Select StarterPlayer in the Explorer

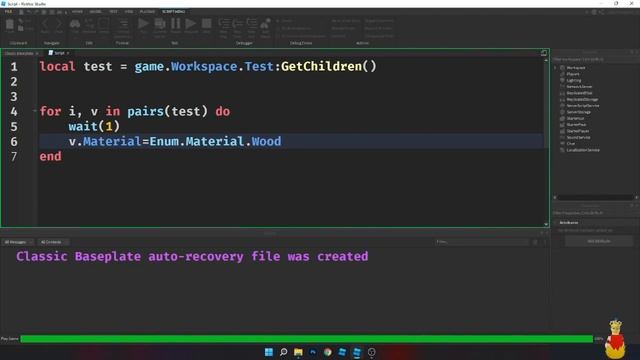[578, 131]
